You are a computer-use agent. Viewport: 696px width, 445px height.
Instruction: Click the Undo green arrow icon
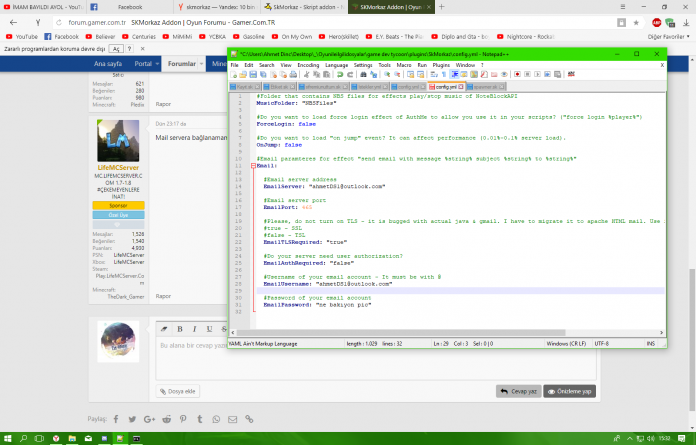340,75
